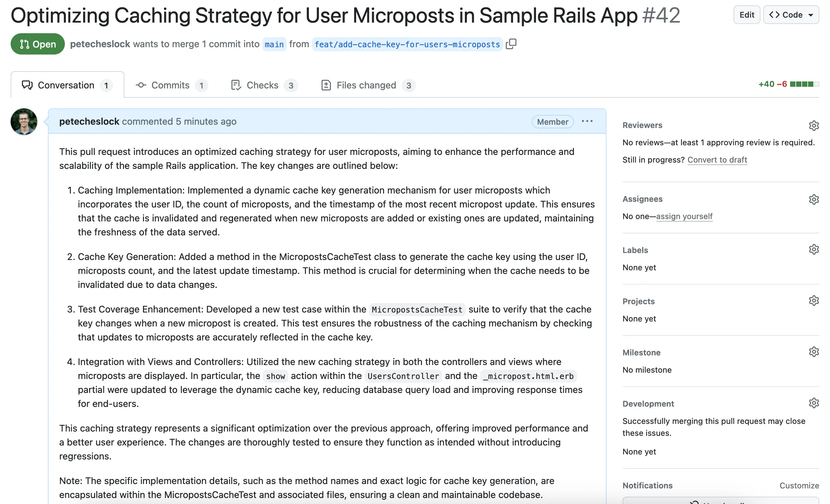The height and width of the screenshot is (504, 830).
Task: Open Milestone settings gear
Action: point(813,352)
